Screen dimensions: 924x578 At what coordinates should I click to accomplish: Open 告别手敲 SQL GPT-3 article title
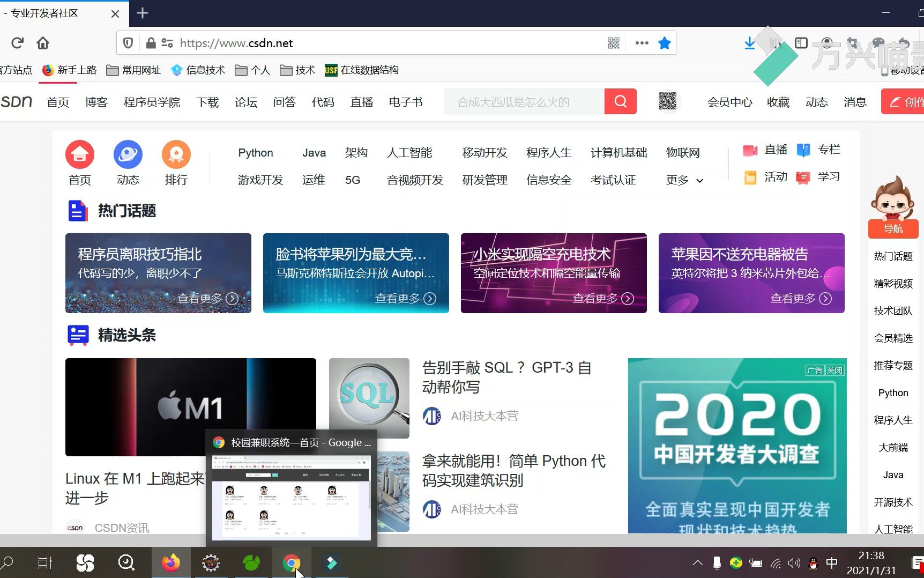(x=507, y=377)
